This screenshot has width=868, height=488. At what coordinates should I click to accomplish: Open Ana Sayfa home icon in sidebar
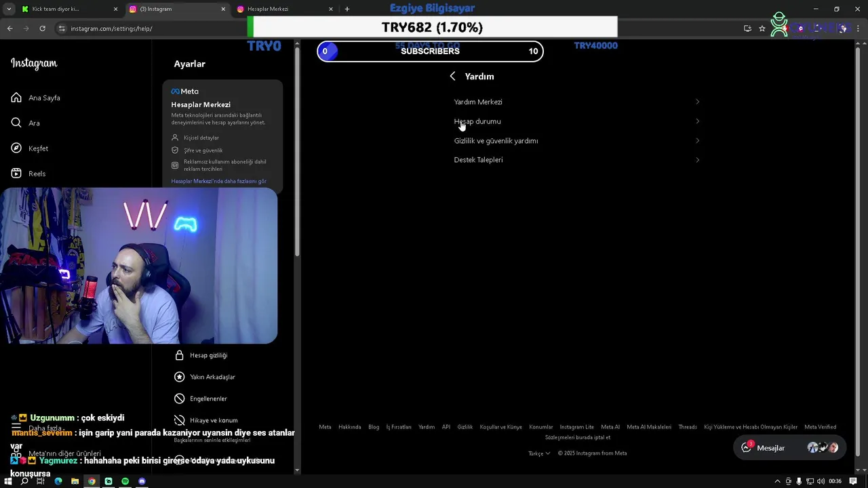click(16, 98)
